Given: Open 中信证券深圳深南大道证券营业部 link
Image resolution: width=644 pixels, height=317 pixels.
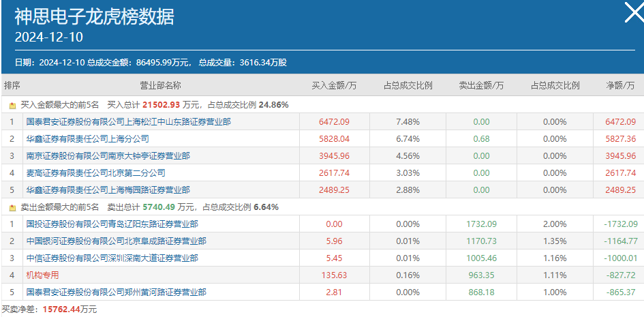Looking at the screenshot, I should click(112, 258).
